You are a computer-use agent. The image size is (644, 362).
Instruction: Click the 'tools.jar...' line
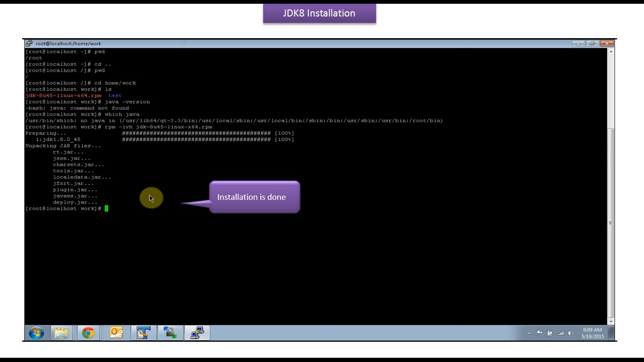click(74, 171)
